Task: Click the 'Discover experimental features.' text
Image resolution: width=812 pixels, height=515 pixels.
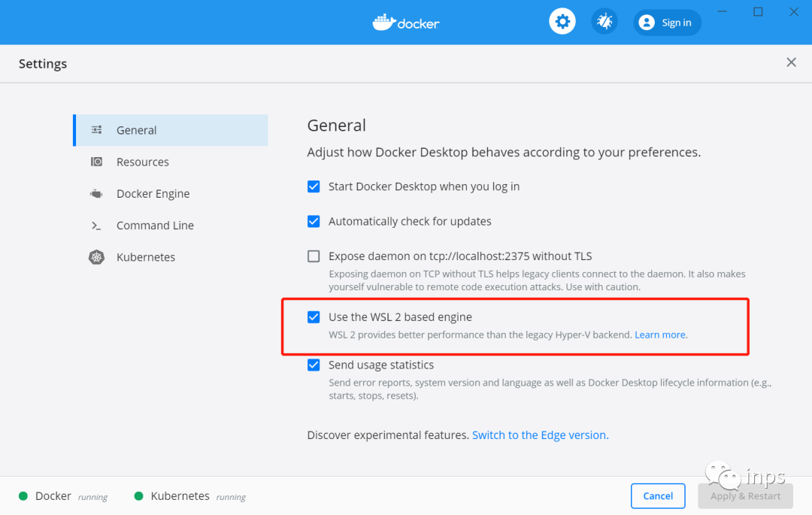Action: 388,435
